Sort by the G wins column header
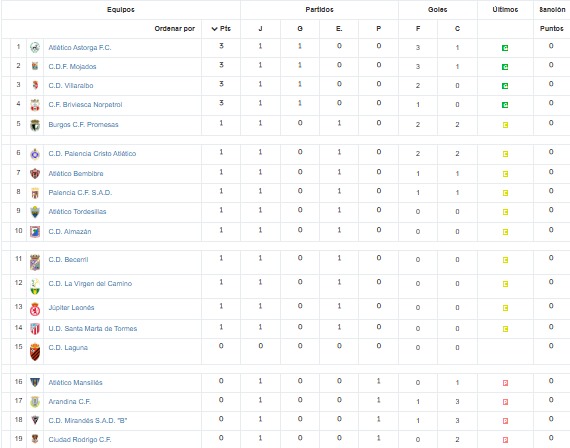 click(300, 29)
